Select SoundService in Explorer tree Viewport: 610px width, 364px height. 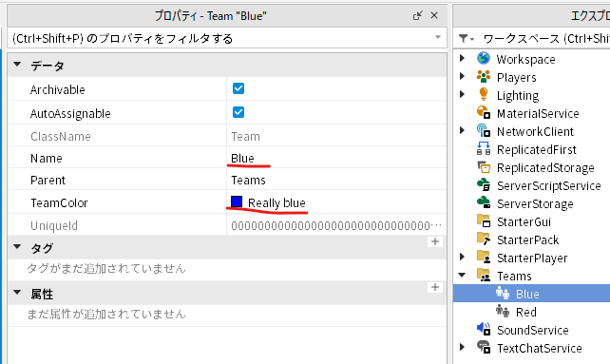533,330
